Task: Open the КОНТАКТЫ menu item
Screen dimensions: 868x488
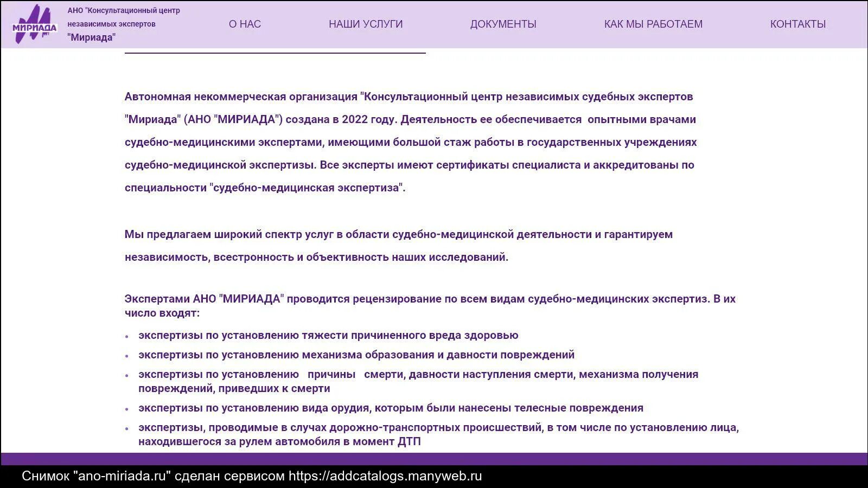Action: click(797, 24)
